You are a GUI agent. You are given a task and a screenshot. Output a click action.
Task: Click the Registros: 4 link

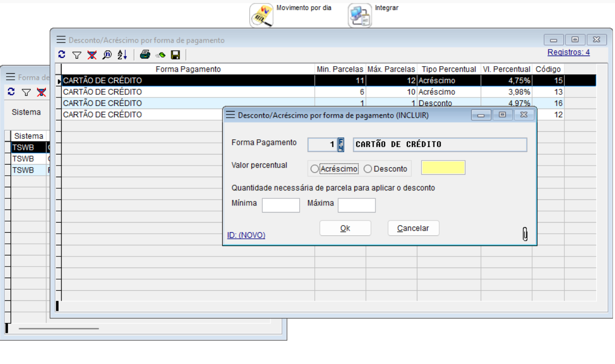(x=569, y=53)
